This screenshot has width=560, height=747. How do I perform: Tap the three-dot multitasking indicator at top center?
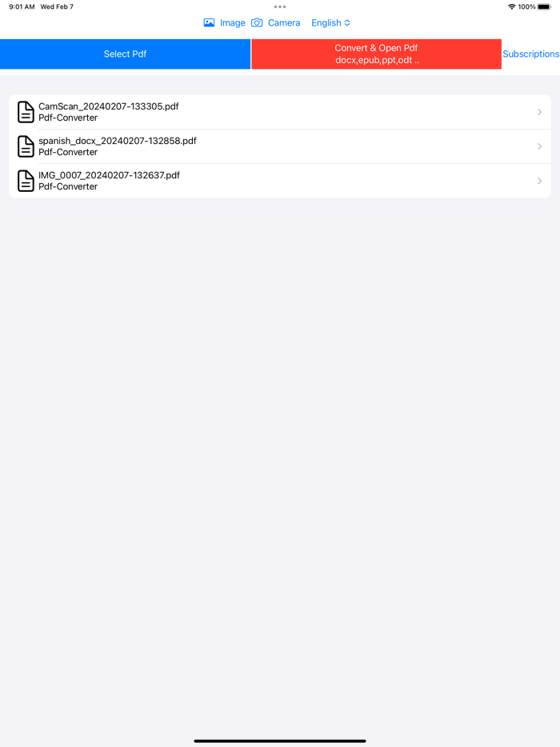point(279,6)
